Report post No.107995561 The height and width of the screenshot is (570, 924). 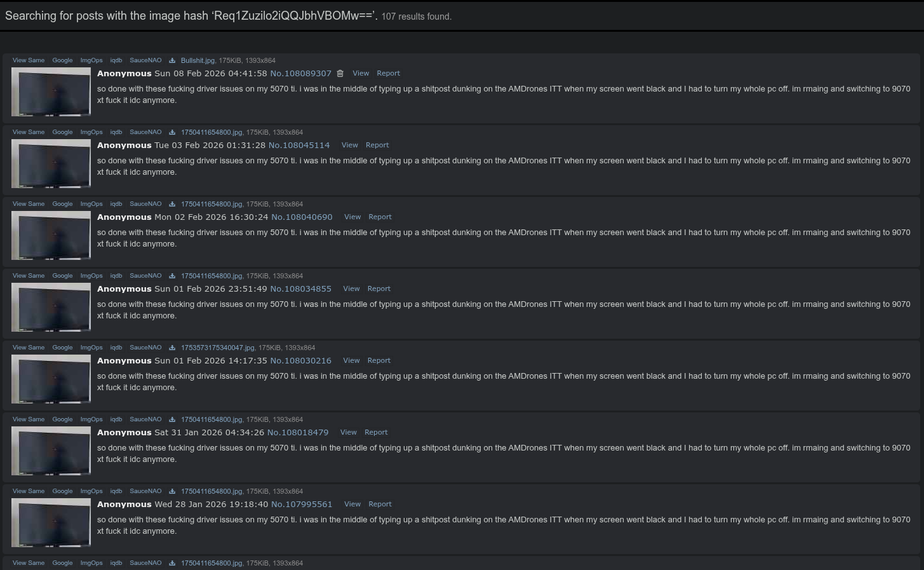pyautogui.click(x=380, y=505)
